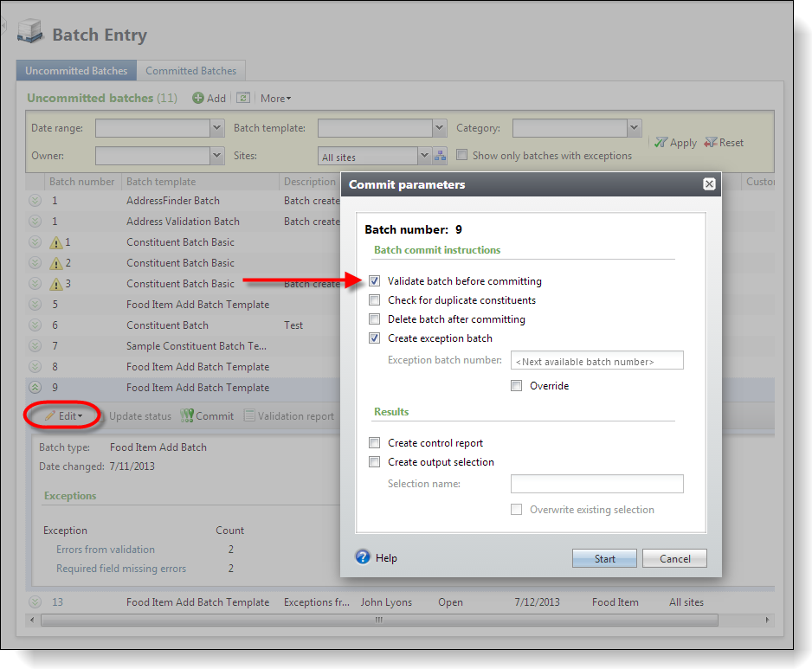Image resolution: width=812 pixels, height=669 pixels.
Task: Click the Validation report icon
Action: 249,415
